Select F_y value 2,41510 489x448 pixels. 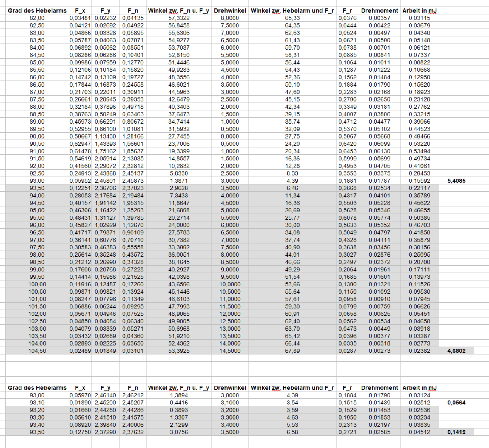coord(105,417)
